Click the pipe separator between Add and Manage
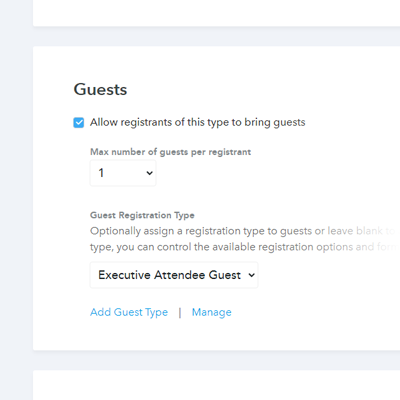Screen dimensions: 400x400 [x=180, y=312]
